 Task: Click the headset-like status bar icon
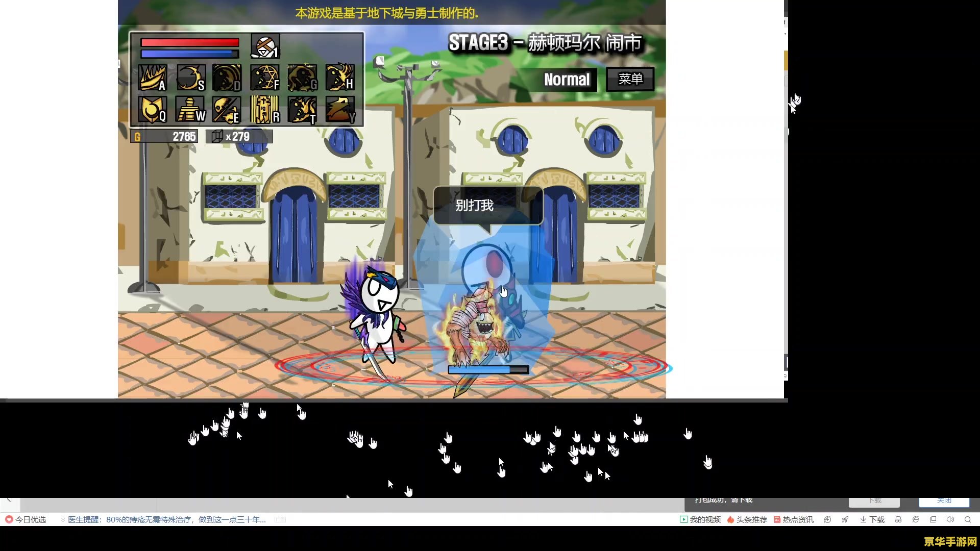pyautogui.click(x=898, y=519)
